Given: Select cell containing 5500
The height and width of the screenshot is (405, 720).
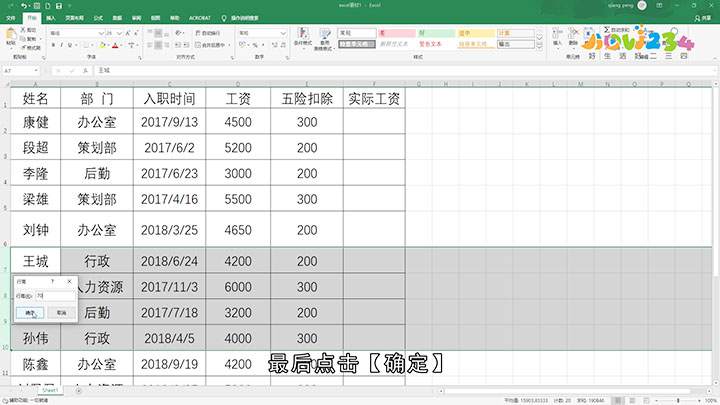Looking at the screenshot, I should tap(238, 199).
